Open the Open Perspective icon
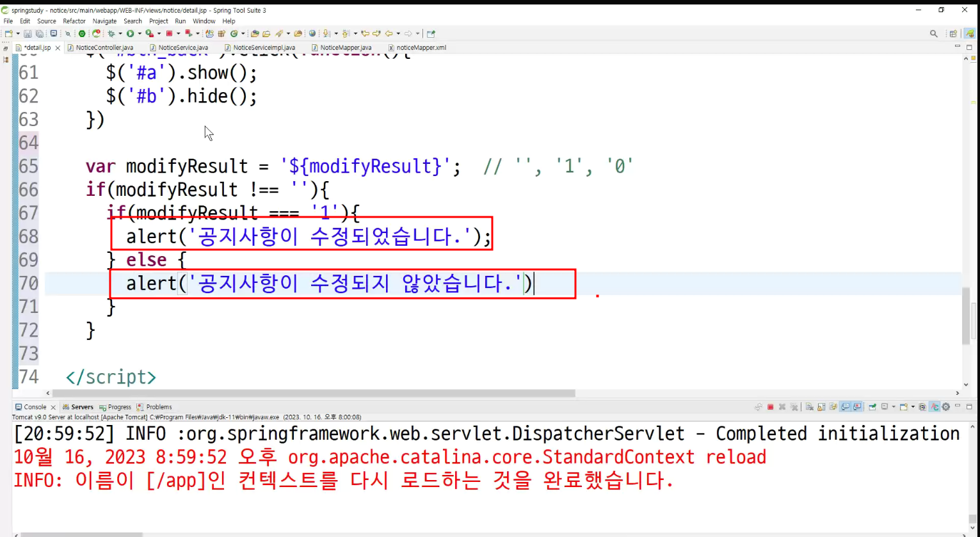Screen dimensions: 980x537 (x=953, y=34)
